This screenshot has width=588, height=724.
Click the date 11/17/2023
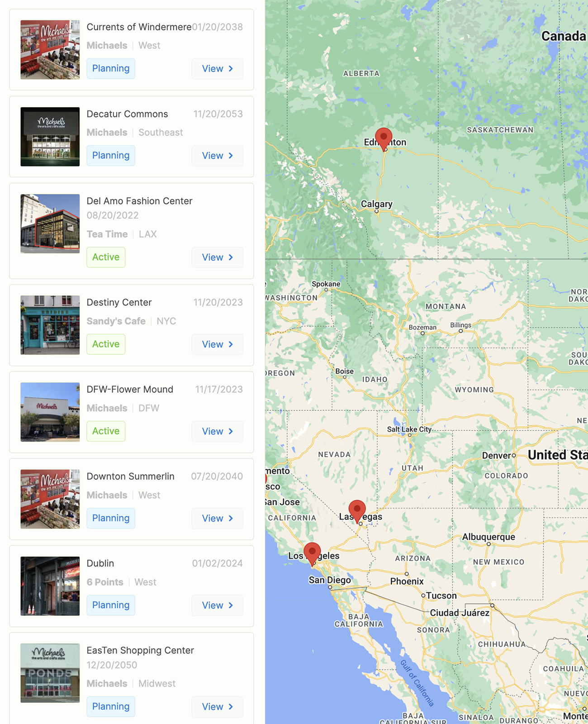pos(219,390)
